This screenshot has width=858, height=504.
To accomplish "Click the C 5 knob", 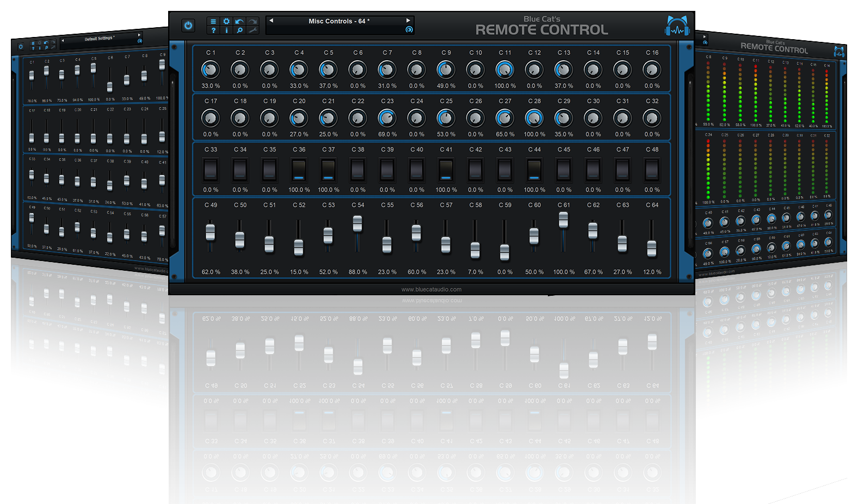I will tap(328, 70).
